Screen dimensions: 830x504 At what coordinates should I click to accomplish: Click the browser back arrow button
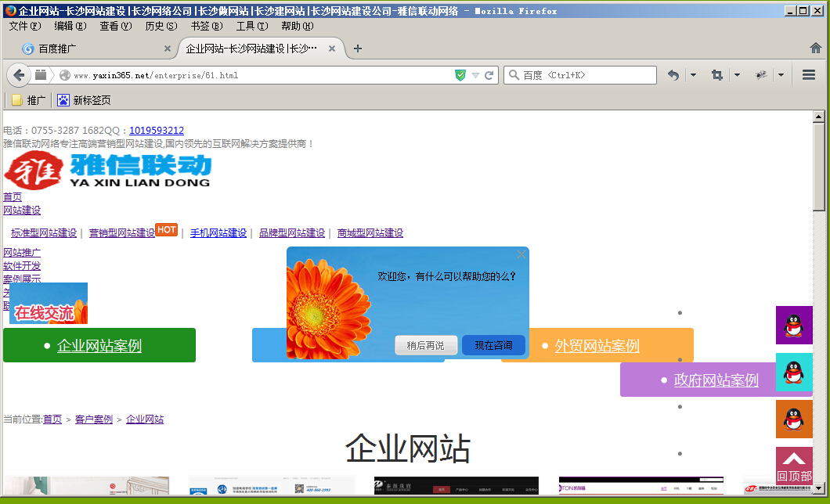click(x=19, y=75)
